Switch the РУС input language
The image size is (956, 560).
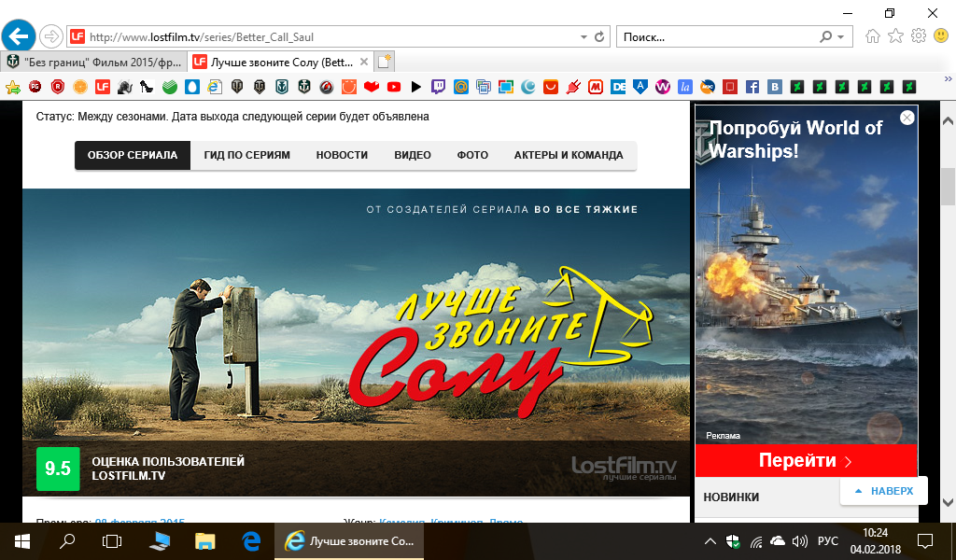[827, 541]
